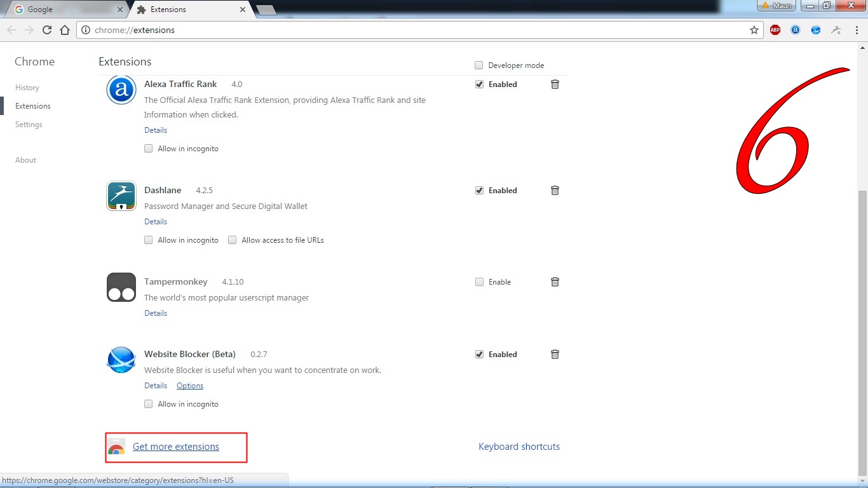Image resolution: width=868 pixels, height=488 pixels.
Task: Click the Dashlane extension logo
Action: [x=121, y=196]
